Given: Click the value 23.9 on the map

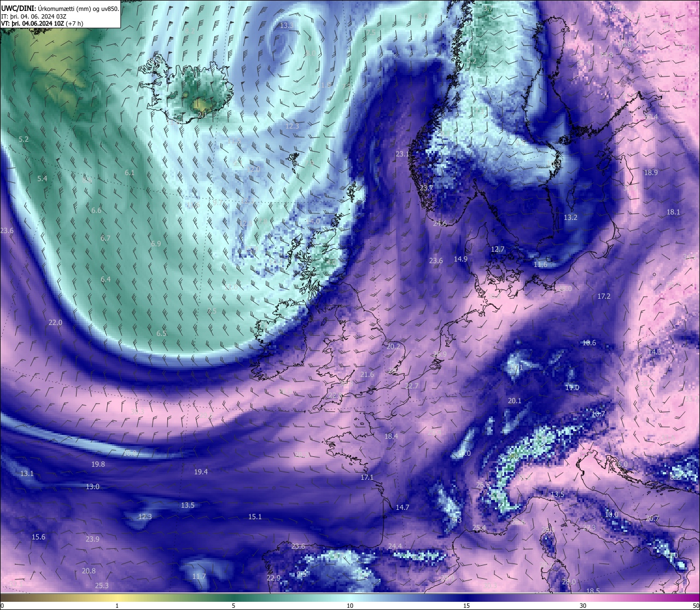Looking at the screenshot, I should click(92, 539).
